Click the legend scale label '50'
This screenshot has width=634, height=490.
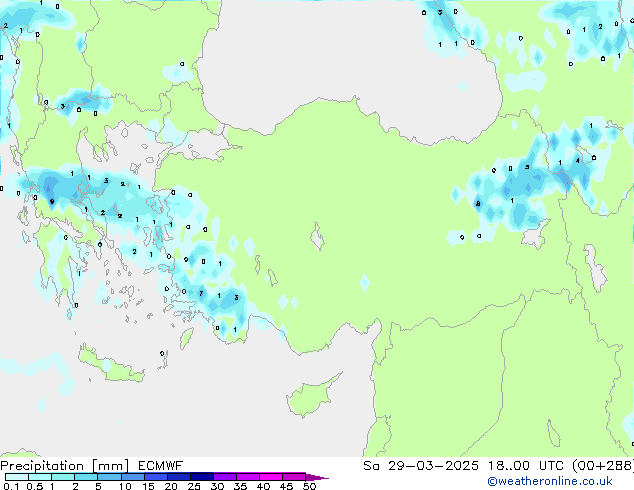[309, 486]
